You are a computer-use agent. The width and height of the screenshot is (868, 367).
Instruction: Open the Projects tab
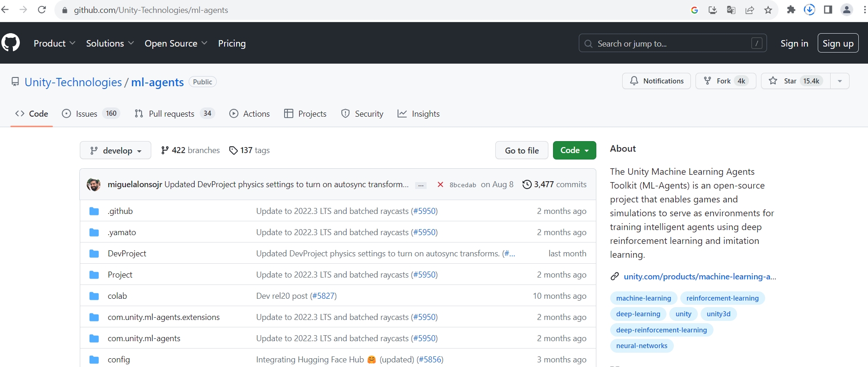[305, 113]
